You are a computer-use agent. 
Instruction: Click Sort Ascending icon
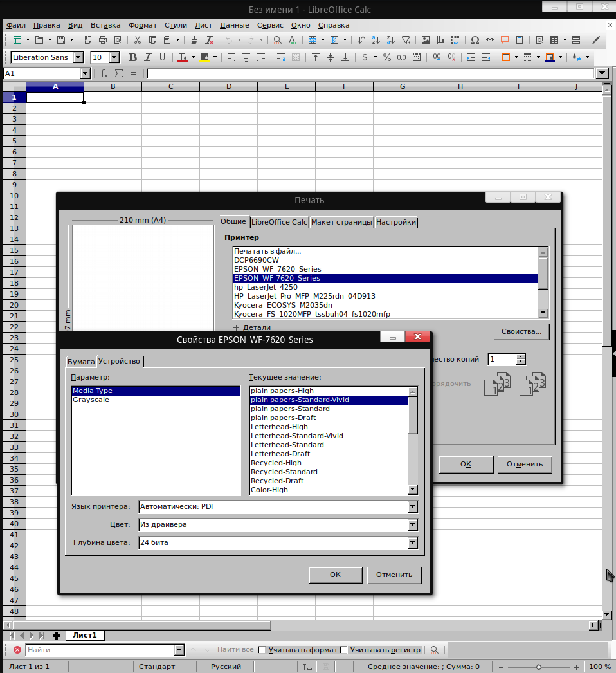(x=376, y=40)
